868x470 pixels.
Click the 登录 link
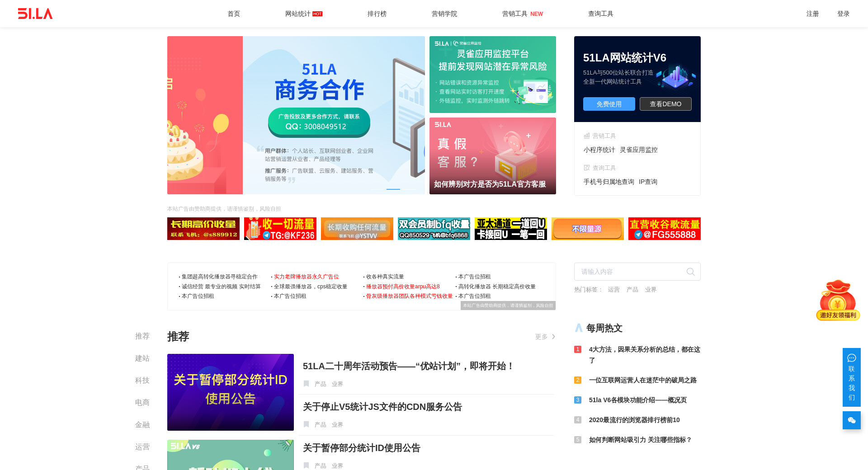(843, 14)
